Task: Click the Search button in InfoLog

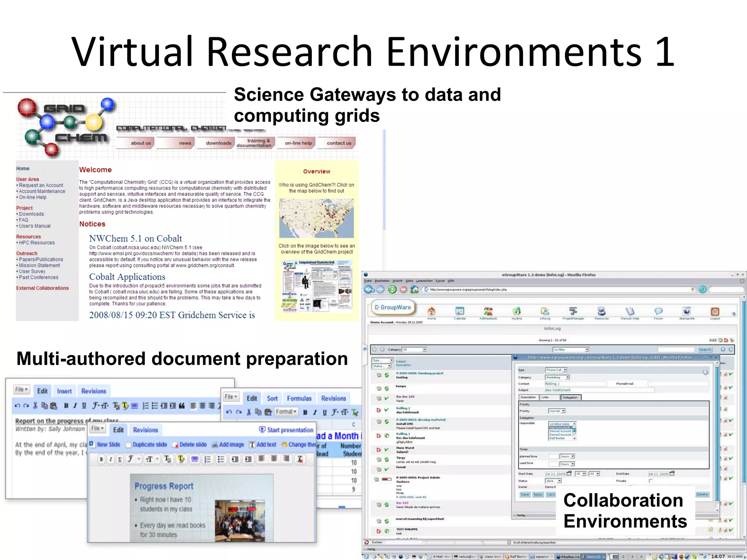Action: tap(705, 349)
